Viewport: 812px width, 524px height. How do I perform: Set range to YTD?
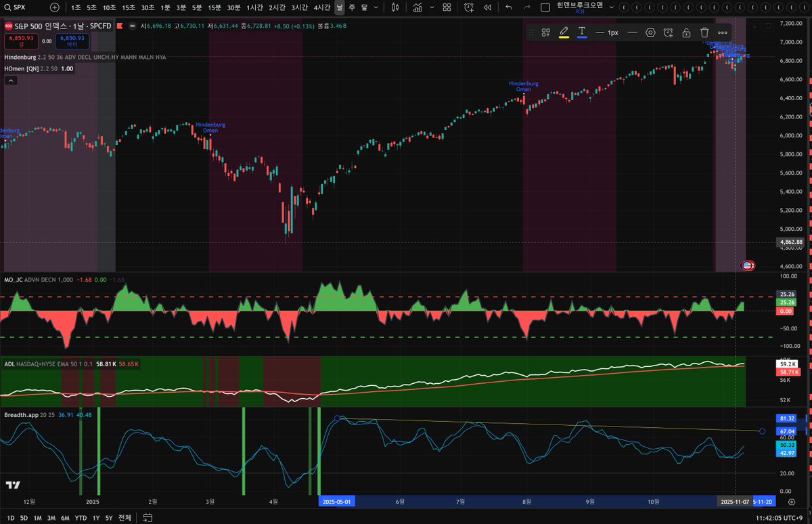[81, 518]
